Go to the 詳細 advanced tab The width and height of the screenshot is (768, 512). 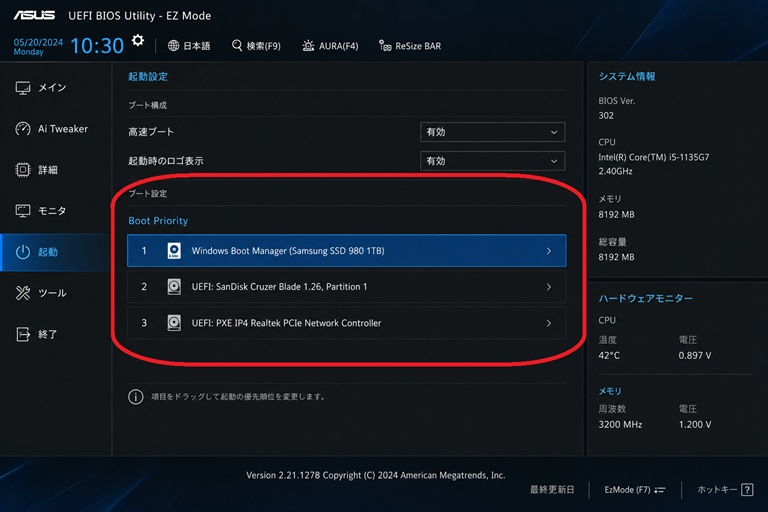coord(55,170)
